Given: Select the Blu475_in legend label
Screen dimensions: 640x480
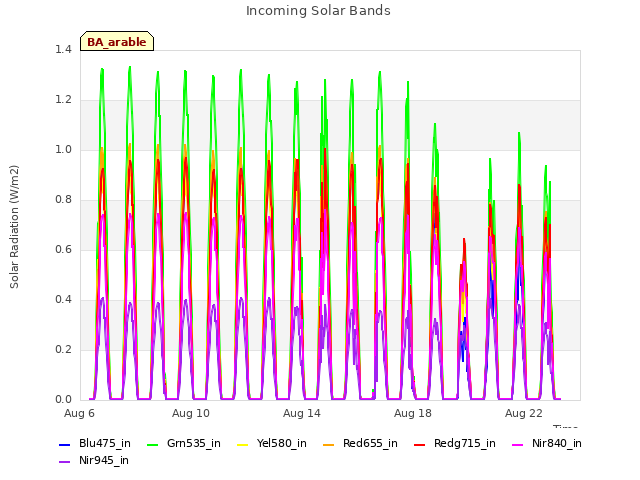Looking at the screenshot, I should [x=105, y=444].
